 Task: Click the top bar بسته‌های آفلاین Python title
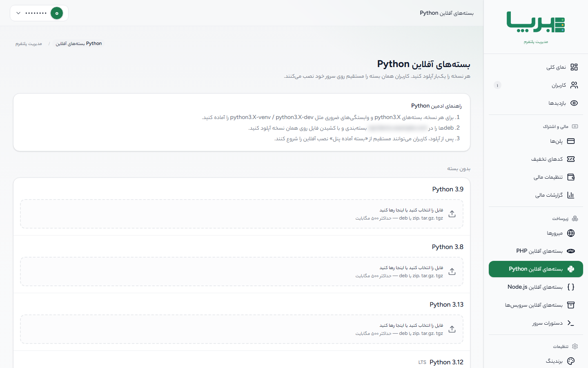[447, 13]
